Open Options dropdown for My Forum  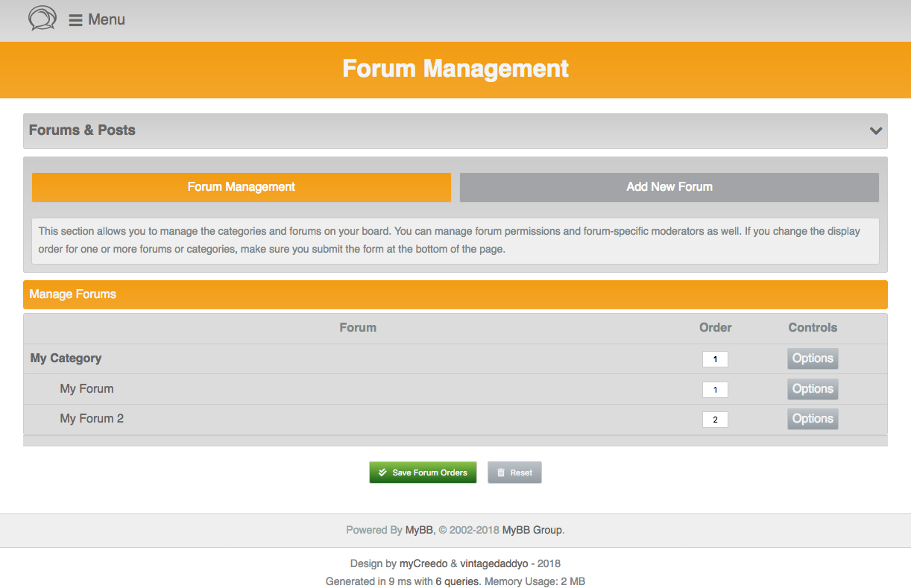pos(812,389)
